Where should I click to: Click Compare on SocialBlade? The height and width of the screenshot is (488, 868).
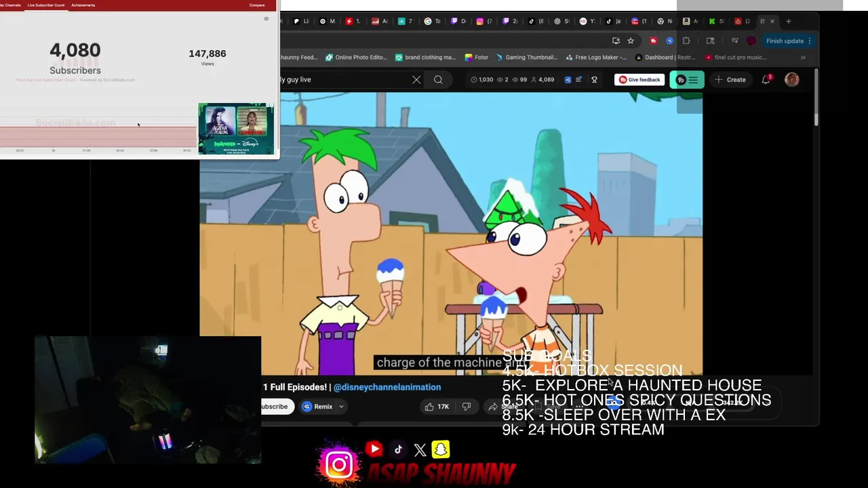click(257, 5)
